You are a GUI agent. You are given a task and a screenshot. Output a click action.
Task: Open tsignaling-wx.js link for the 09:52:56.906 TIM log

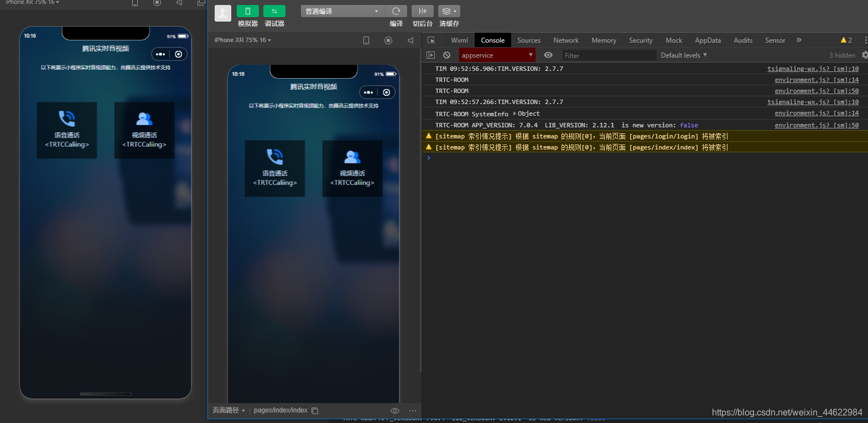point(813,69)
